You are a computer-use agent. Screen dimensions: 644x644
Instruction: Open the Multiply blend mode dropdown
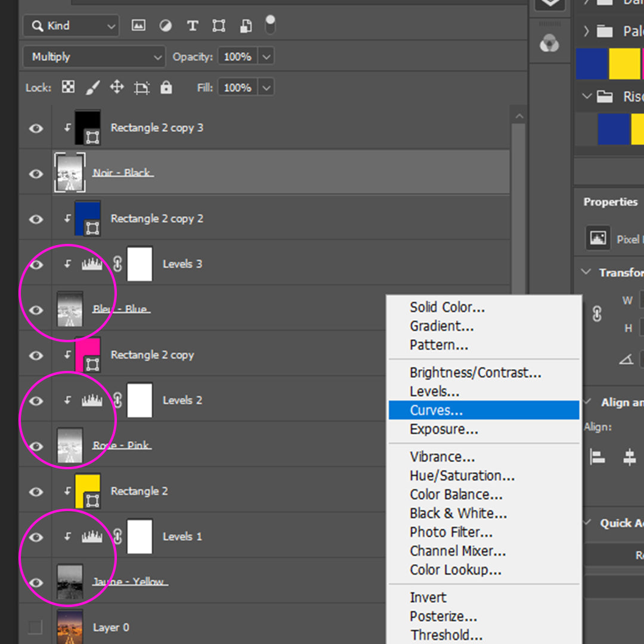point(94,57)
